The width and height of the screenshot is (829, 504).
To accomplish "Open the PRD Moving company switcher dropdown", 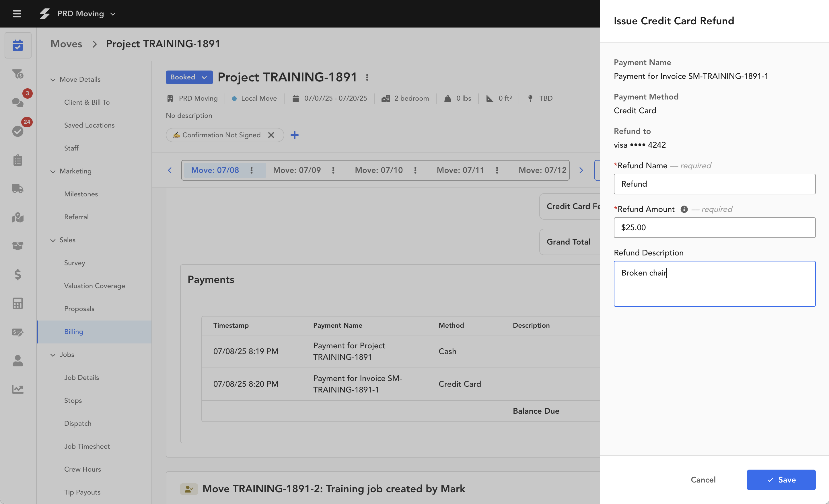I will tap(113, 14).
